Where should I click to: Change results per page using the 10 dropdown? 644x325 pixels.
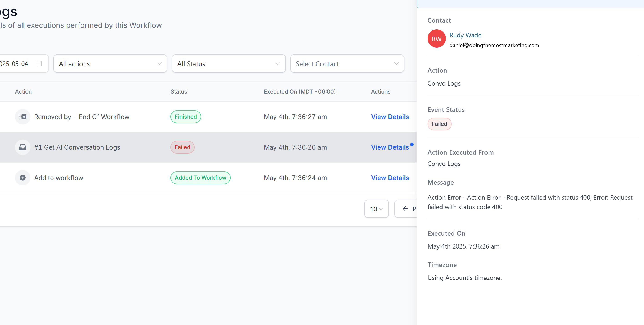pos(376,209)
